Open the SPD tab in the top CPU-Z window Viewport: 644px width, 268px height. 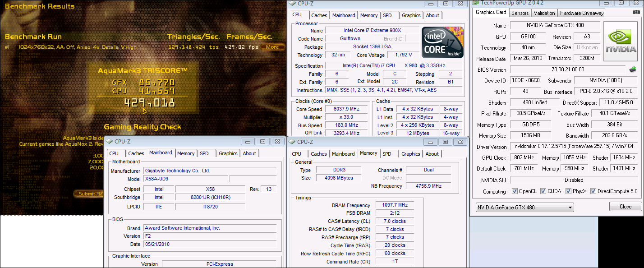tap(387, 15)
